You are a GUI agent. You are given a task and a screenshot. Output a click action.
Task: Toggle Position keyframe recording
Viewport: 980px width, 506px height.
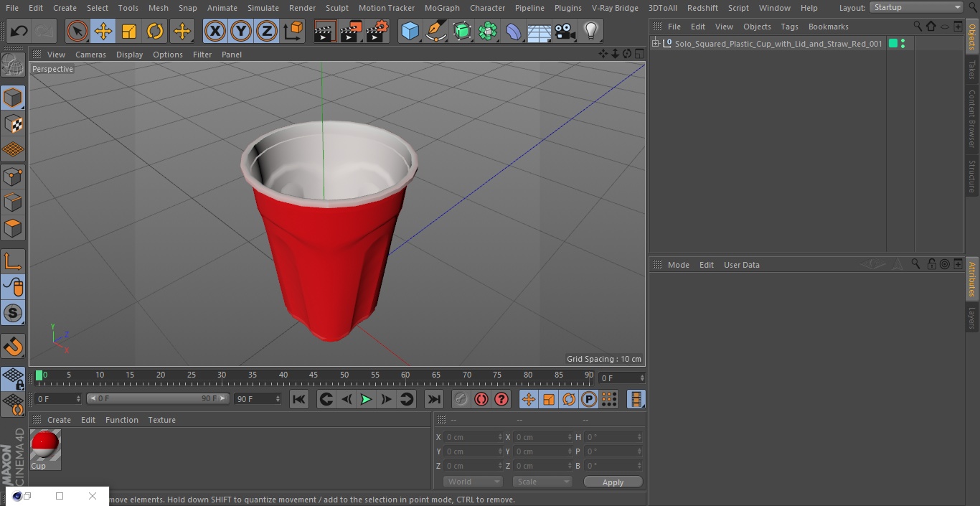tap(529, 399)
